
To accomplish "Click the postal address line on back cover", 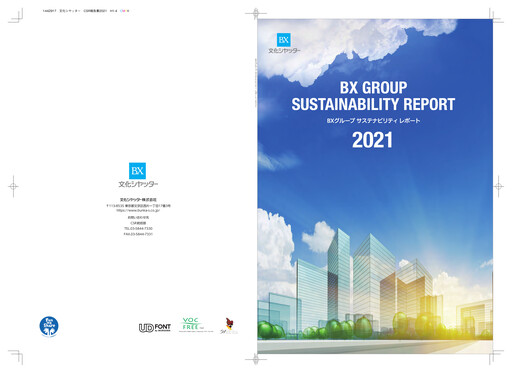I will click(138, 206).
